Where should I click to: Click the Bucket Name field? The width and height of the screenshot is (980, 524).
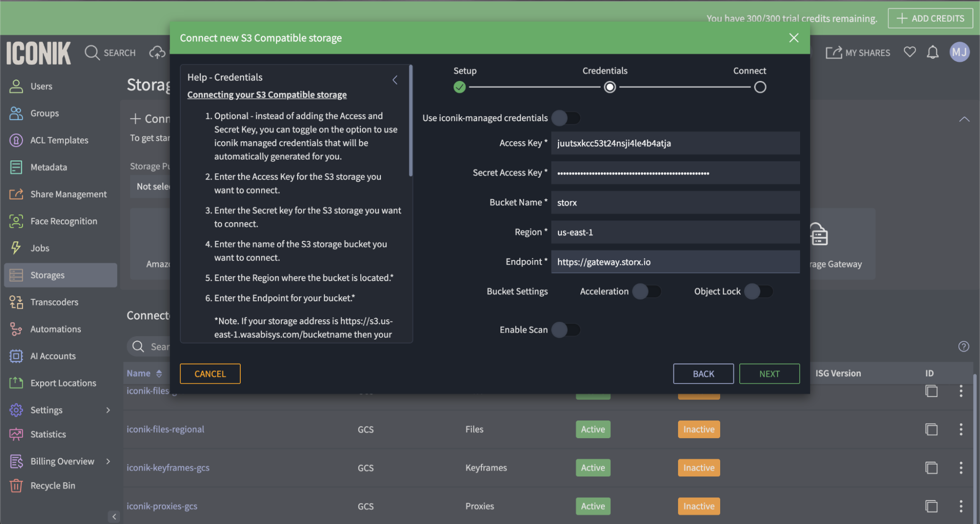675,203
